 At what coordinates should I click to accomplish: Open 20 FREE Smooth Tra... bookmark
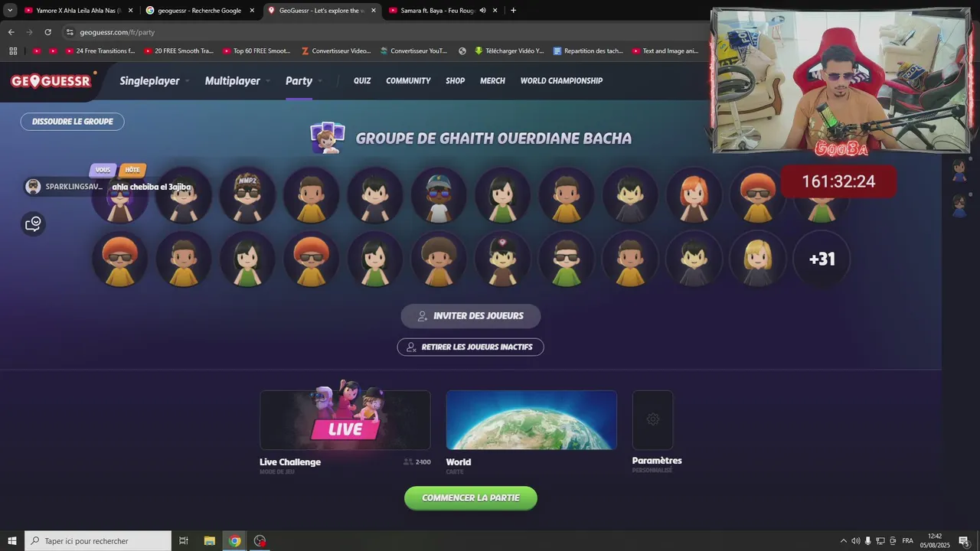click(x=178, y=51)
